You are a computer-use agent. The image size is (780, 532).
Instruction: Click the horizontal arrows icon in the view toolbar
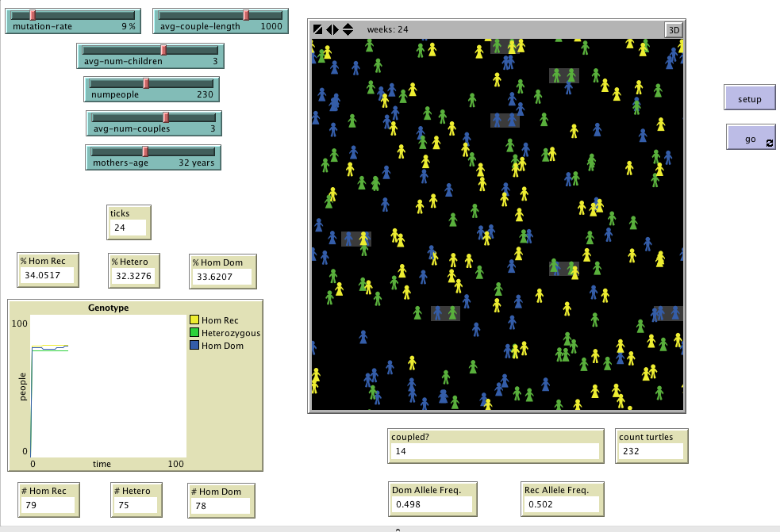(333, 29)
